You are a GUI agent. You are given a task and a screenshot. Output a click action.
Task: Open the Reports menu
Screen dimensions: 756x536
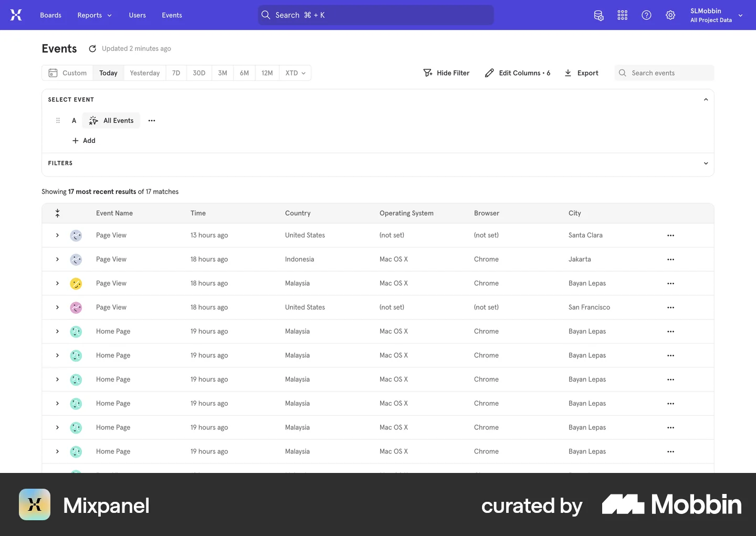[x=94, y=15]
